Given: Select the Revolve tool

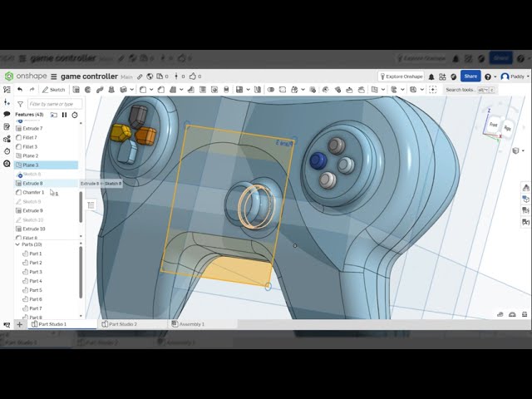Looking at the screenshot, I should point(88,90).
